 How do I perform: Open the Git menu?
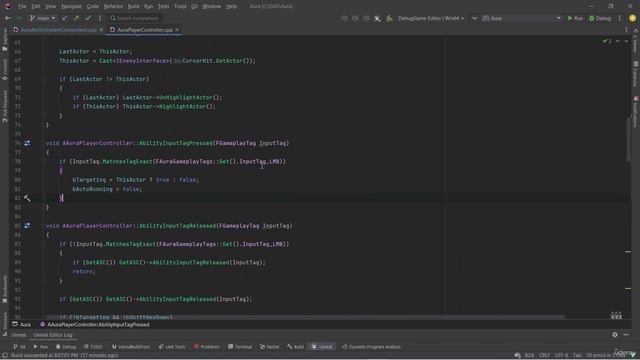[194, 6]
